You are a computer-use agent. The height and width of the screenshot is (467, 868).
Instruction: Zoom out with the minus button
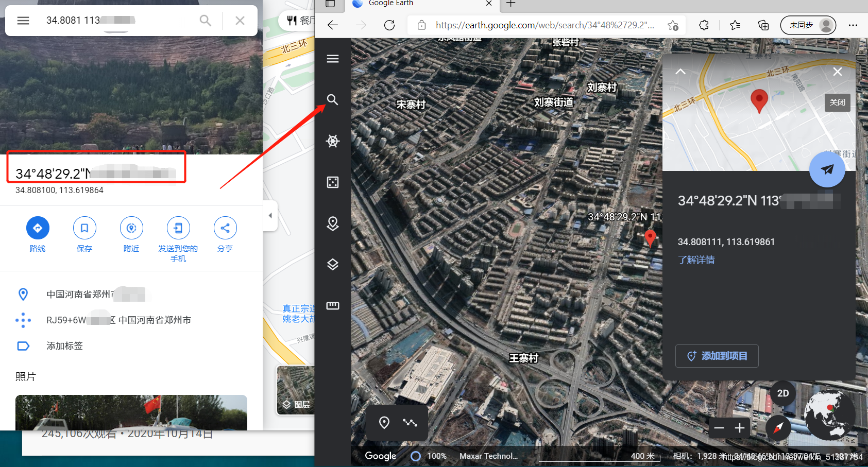tap(719, 428)
